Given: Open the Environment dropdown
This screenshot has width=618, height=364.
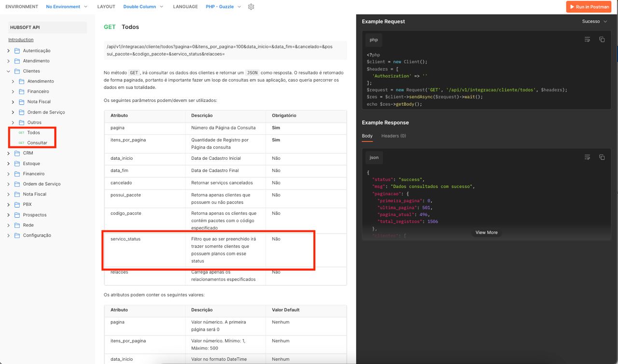Looking at the screenshot, I should (67, 7).
